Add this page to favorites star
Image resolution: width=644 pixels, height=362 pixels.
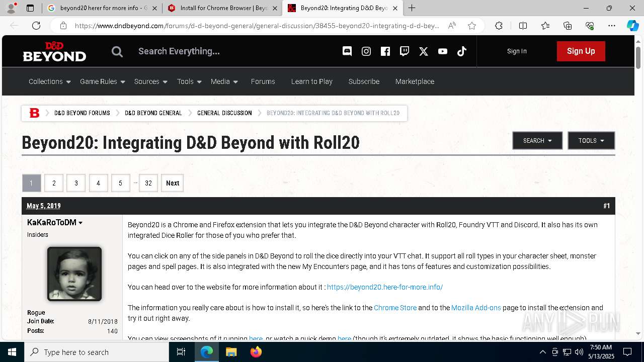click(472, 26)
